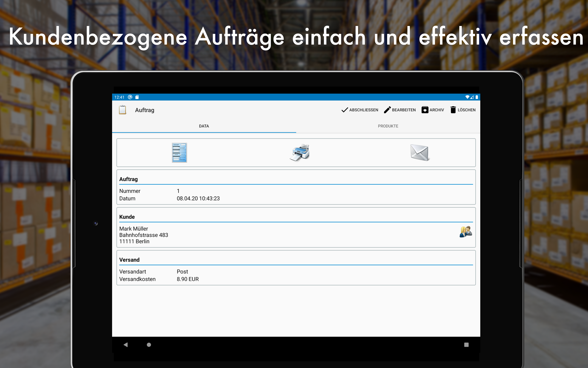
Task: Select the date value 08.04.20 10:43:23
Action: click(198, 198)
